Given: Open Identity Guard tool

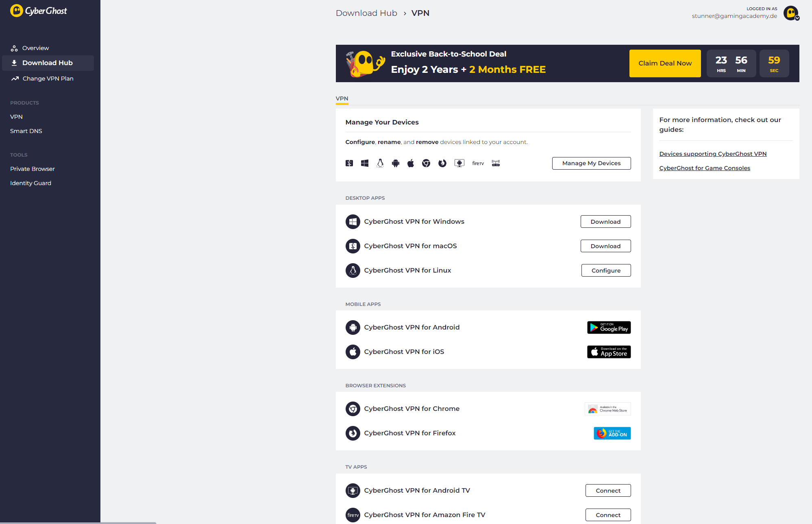Looking at the screenshot, I should (30, 183).
